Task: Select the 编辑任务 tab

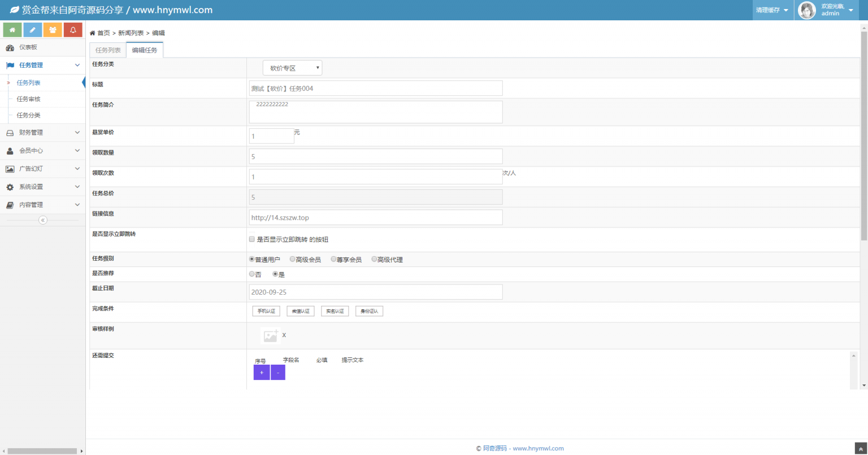Action: point(145,50)
